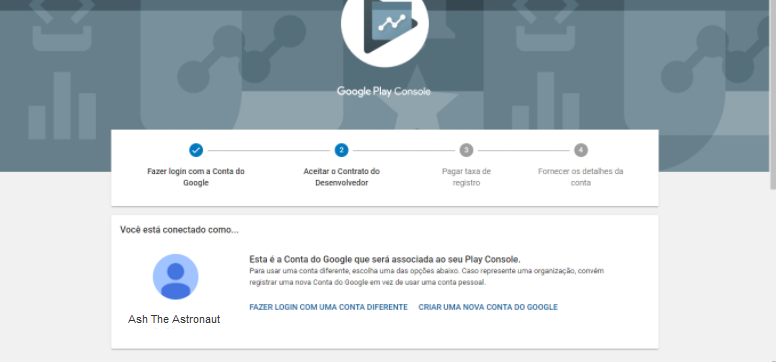Image resolution: width=776 pixels, height=362 pixels.
Task: Click 'Criar uma nova conta do Google' link
Action: [x=488, y=307]
